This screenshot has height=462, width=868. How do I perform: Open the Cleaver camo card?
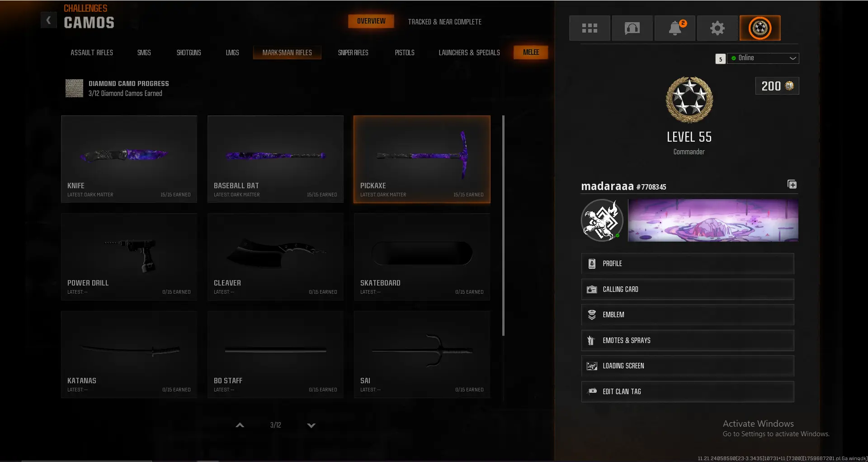click(276, 257)
